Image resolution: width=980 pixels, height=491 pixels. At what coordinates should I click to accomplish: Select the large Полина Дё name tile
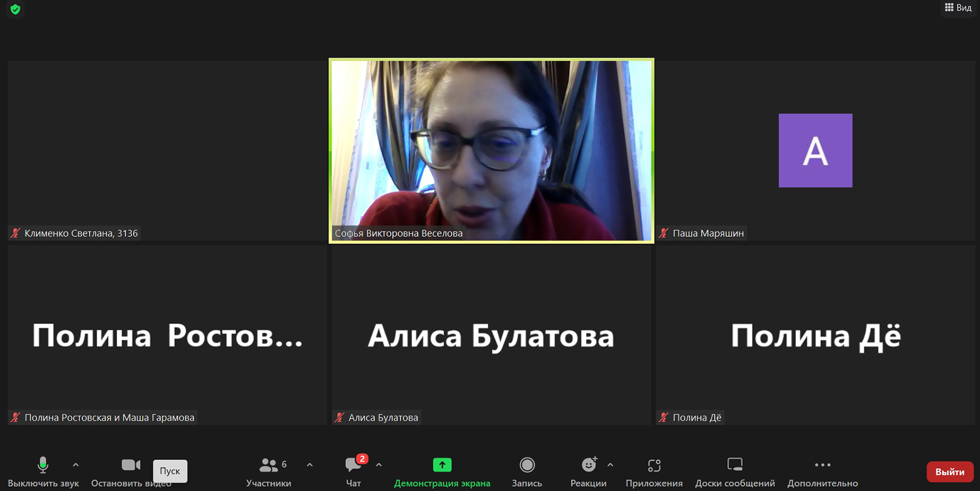(x=816, y=335)
